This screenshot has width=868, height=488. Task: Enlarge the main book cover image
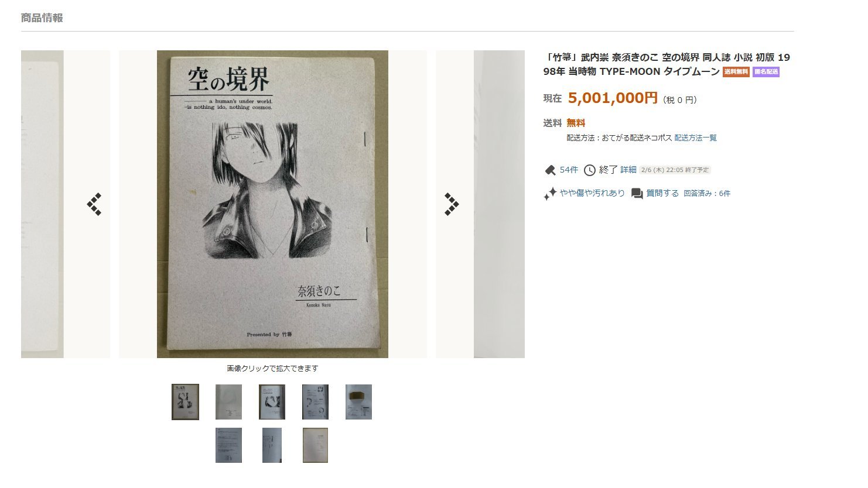(x=272, y=204)
